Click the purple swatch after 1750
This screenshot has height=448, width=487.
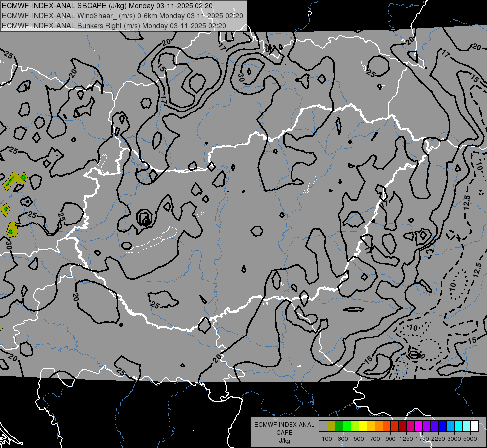coord(426,426)
